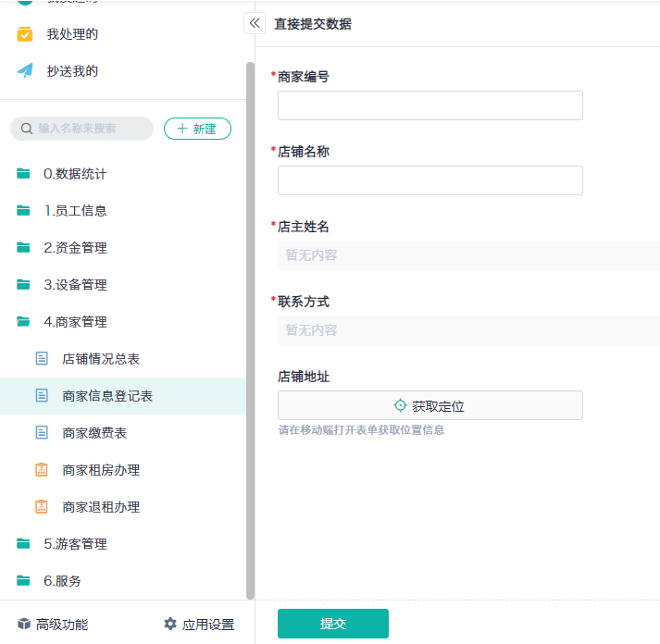The width and height of the screenshot is (660, 644).
Task: Click the 获取定位 location button
Action: pyautogui.click(x=430, y=405)
